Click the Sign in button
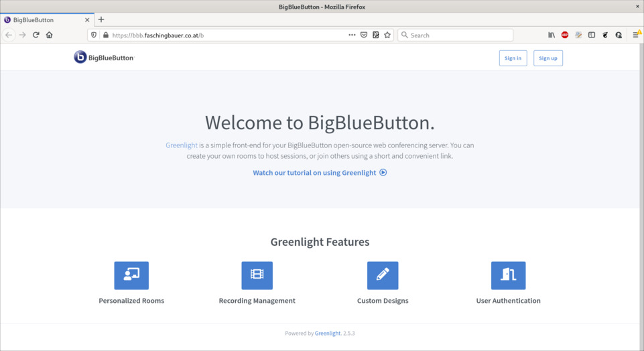644x351 pixels. click(513, 58)
